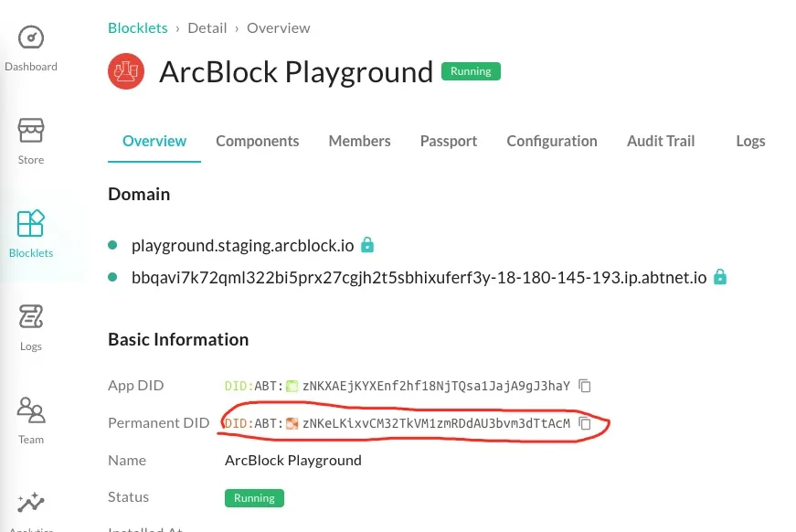This screenshot has width=796, height=532.
Task: Open the Passport tab
Action: [x=449, y=141]
